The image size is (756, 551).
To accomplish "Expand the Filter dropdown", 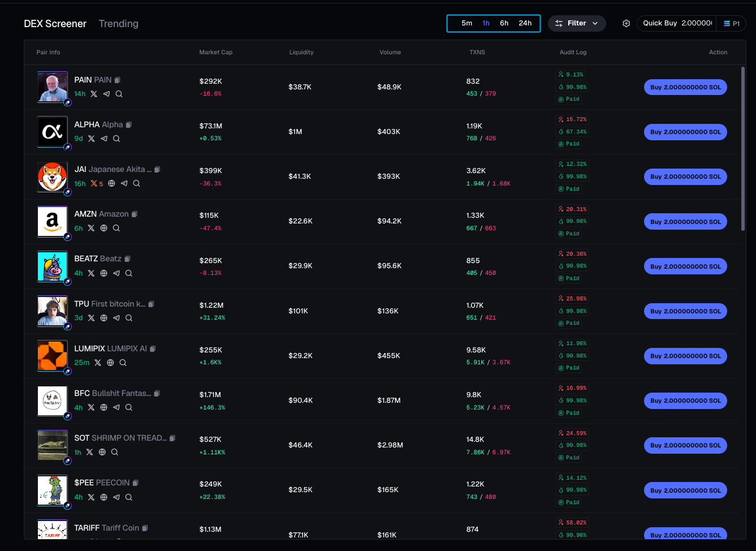I will [576, 23].
